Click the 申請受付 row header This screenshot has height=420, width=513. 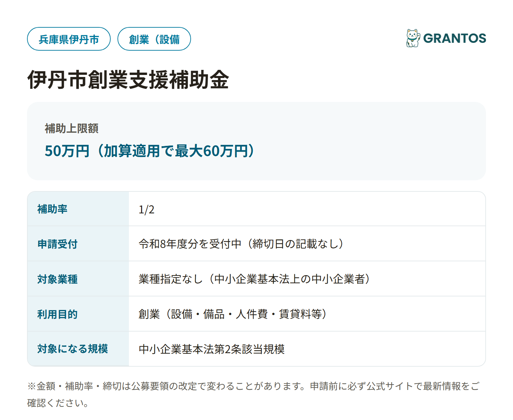coord(78,244)
